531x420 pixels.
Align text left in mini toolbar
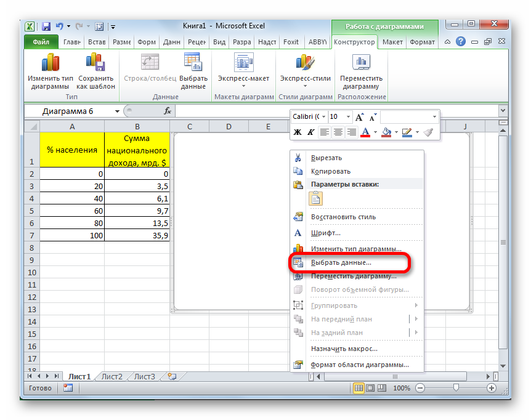pyautogui.click(x=325, y=132)
